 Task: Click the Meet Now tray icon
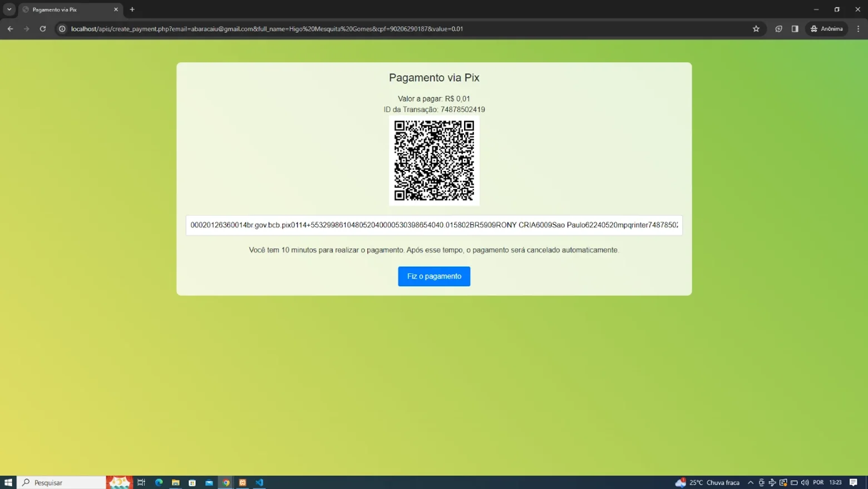pos(762,482)
